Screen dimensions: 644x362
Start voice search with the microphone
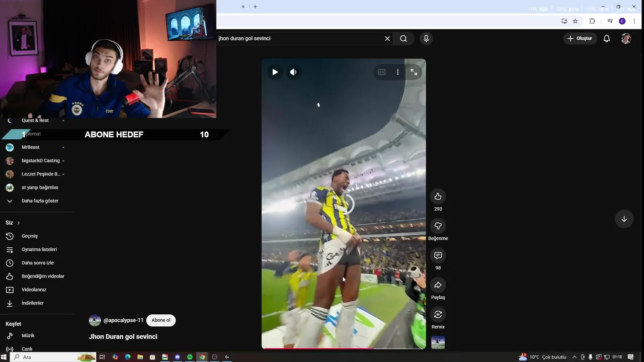click(426, 38)
